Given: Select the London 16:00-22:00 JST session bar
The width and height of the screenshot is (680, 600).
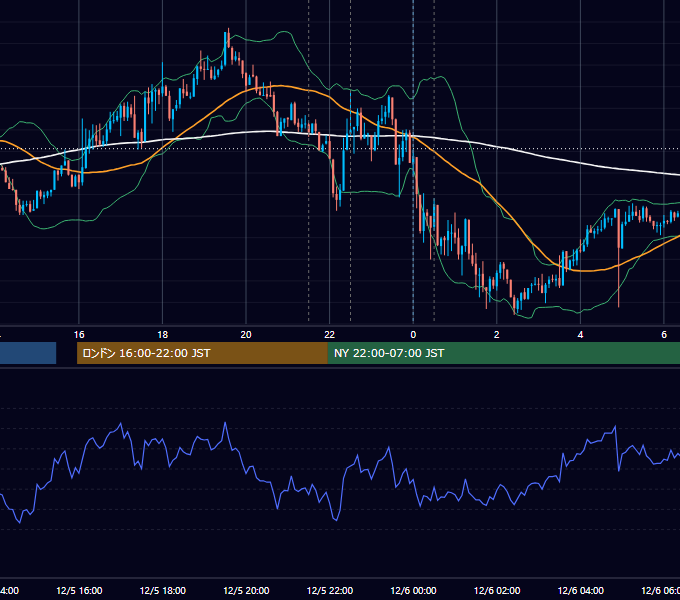Looking at the screenshot, I should pos(202,353).
